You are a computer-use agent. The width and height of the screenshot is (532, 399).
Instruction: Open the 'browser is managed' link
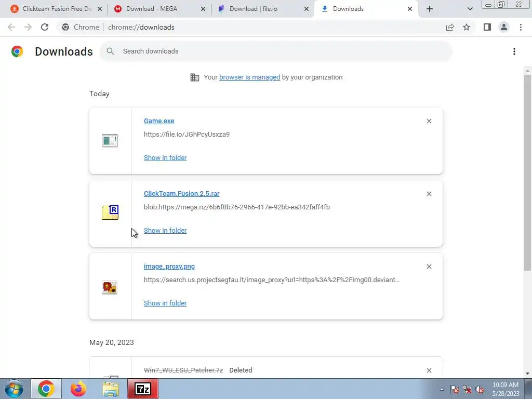[x=249, y=77]
